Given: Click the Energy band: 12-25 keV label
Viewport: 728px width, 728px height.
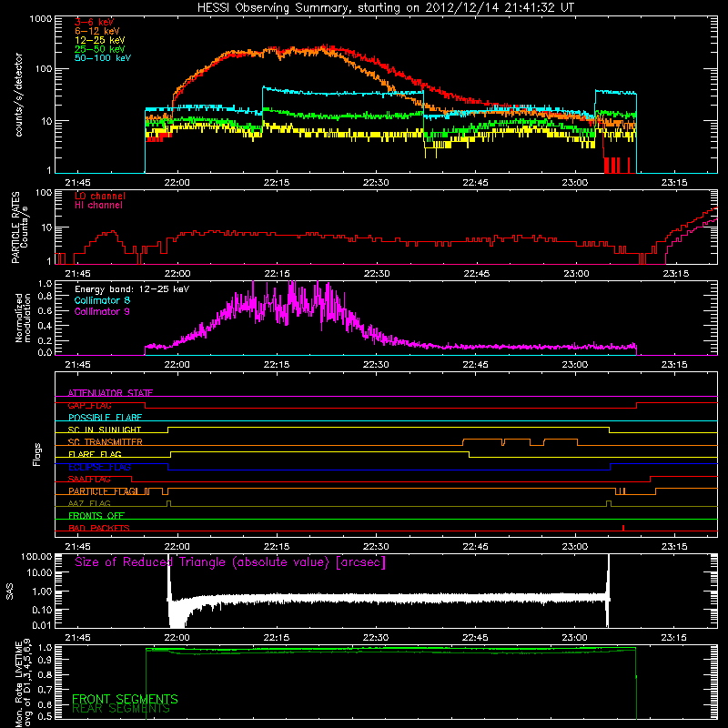Looking at the screenshot, I should point(132,289).
